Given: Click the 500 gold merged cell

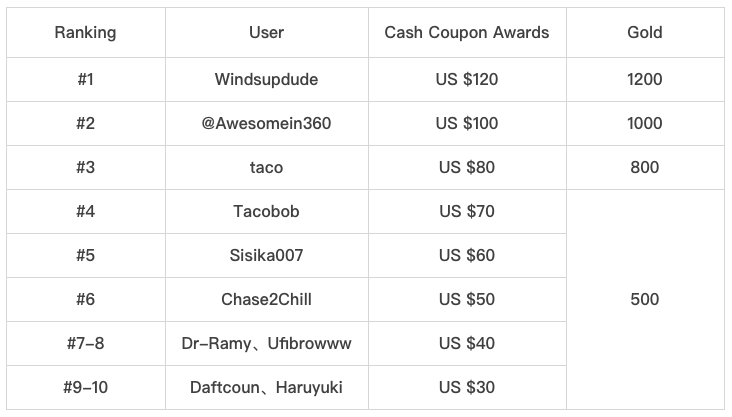Looking at the screenshot, I should point(645,299).
